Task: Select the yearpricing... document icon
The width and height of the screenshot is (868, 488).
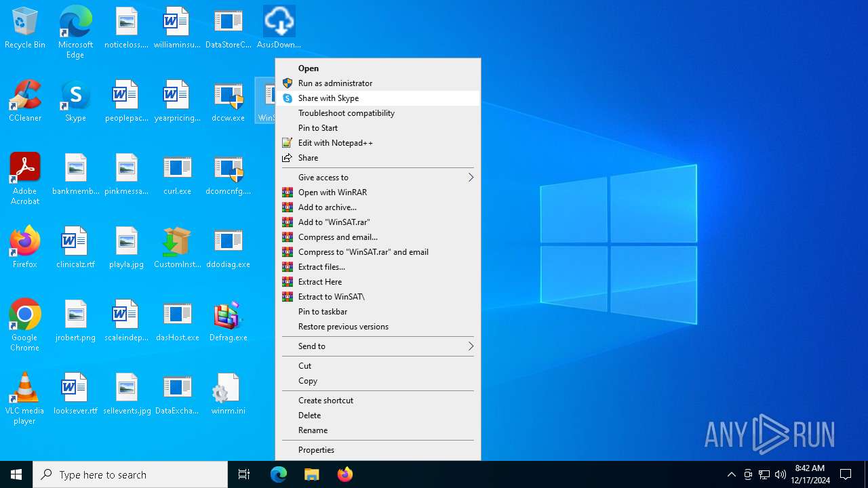Action: (177, 101)
